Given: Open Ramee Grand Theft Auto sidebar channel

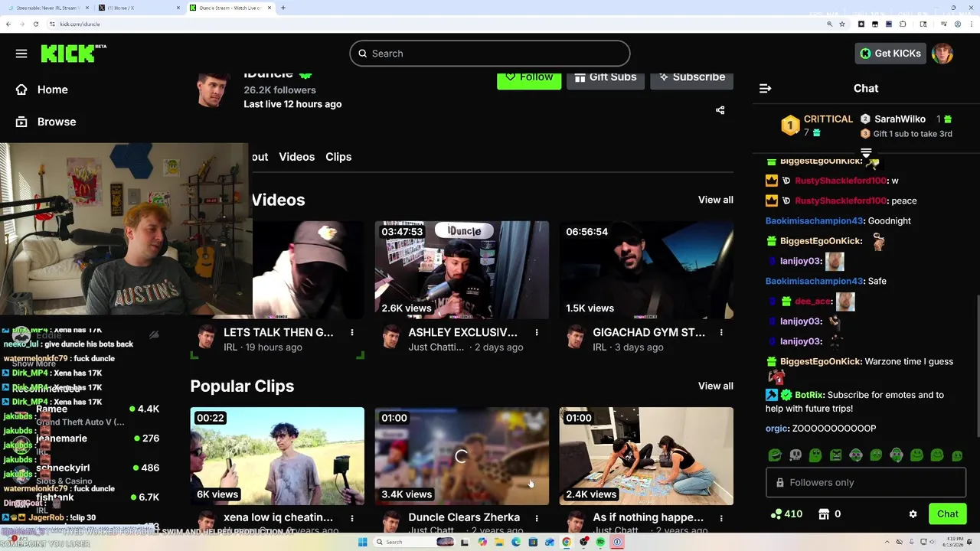Looking at the screenshot, I should click(80, 415).
